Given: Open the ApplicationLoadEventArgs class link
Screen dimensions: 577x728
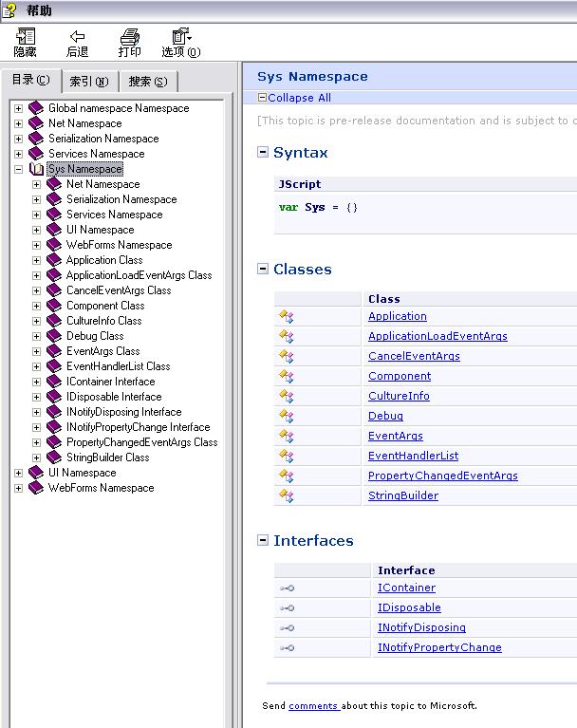Looking at the screenshot, I should pos(437,336).
